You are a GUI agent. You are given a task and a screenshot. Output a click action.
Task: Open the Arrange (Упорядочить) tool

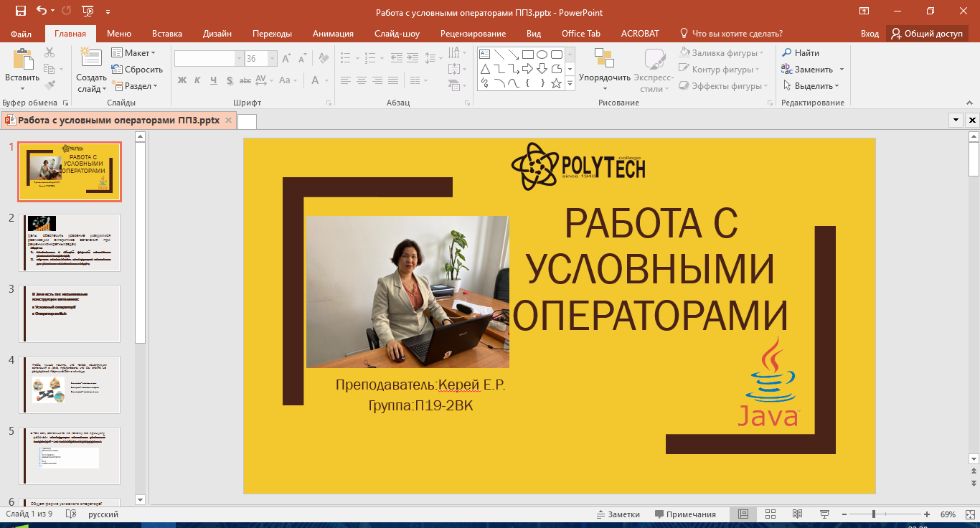click(605, 70)
